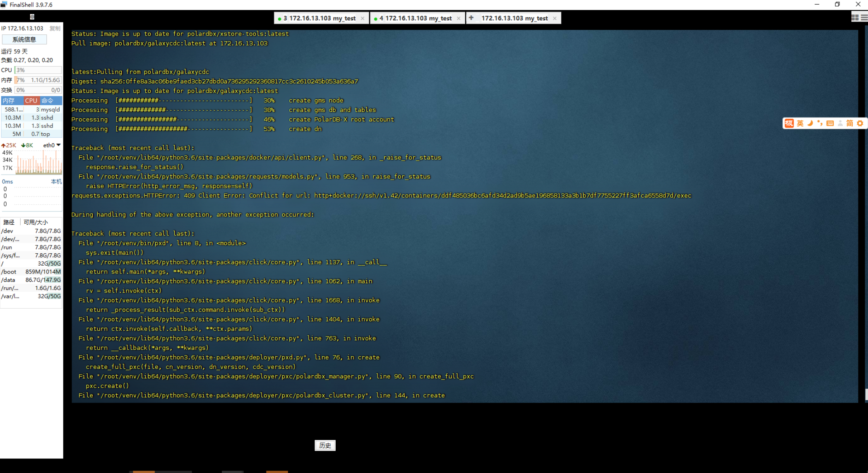Select the /var/l... disk row
The image size is (868, 473).
pos(31,296)
